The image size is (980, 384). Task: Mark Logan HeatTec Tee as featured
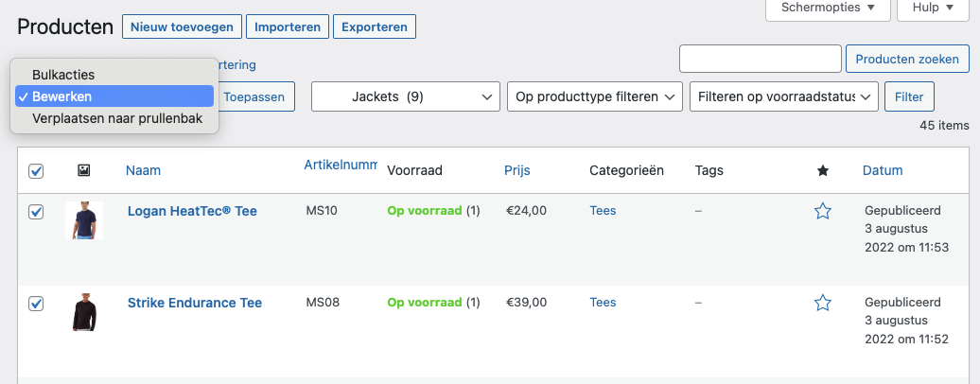click(823, 211)
